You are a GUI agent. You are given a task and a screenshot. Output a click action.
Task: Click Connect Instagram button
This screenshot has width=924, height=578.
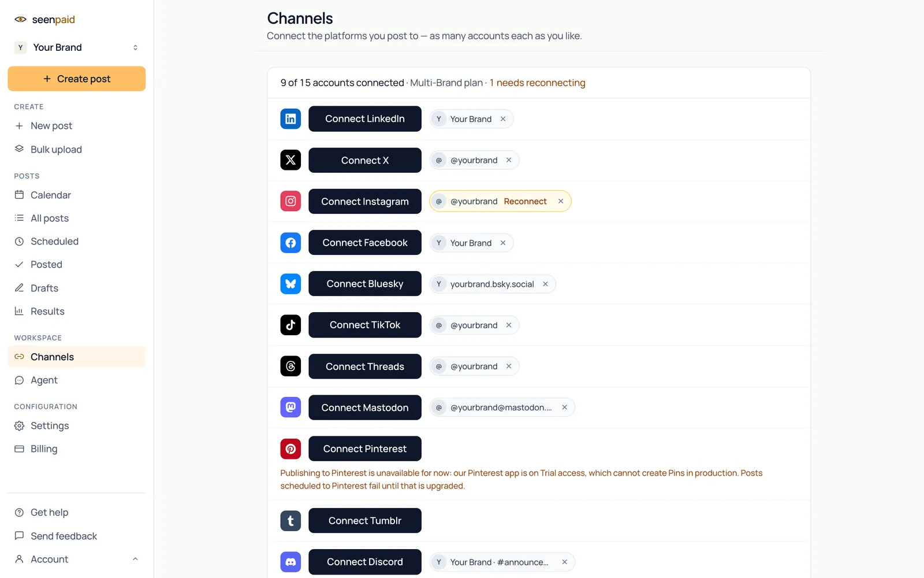coord(365,201)
